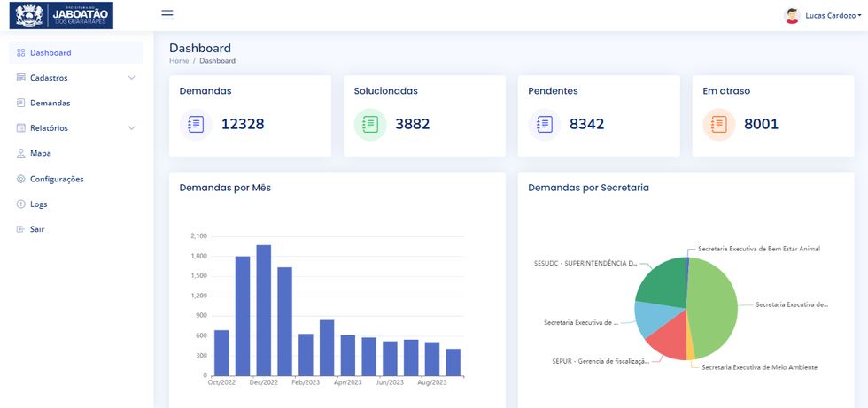Click the 2,100 y-axis value

(x=198, y=236)
